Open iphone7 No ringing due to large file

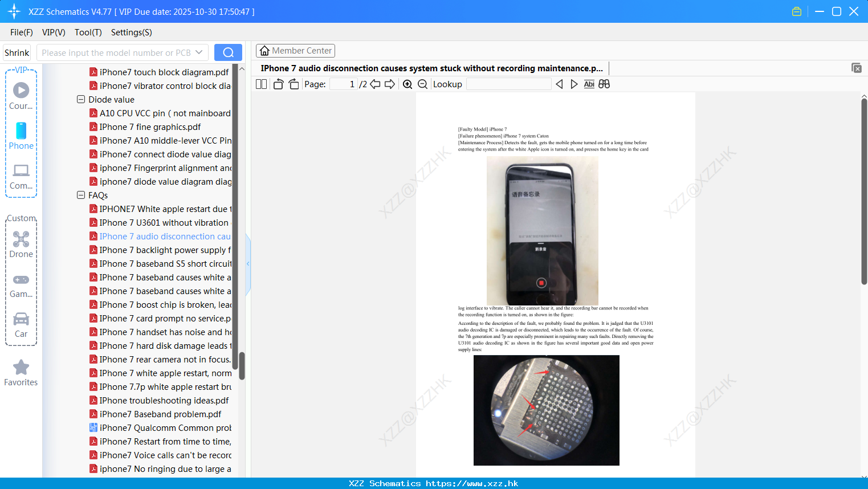[165, 469]
